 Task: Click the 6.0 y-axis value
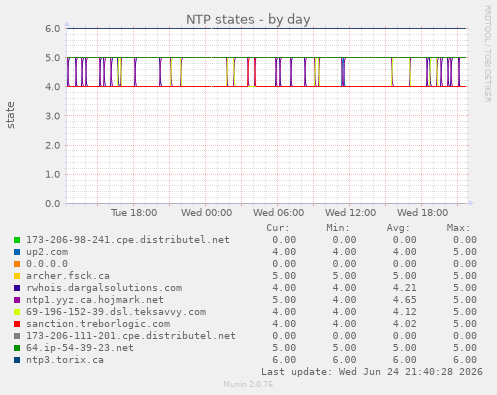(53, 29)
